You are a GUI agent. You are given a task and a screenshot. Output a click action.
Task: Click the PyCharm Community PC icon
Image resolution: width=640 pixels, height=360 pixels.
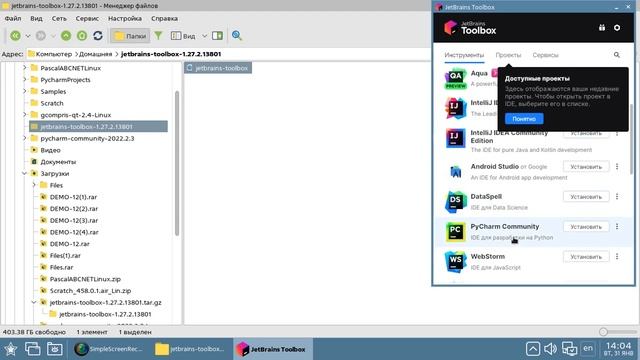tap(456, 232)
